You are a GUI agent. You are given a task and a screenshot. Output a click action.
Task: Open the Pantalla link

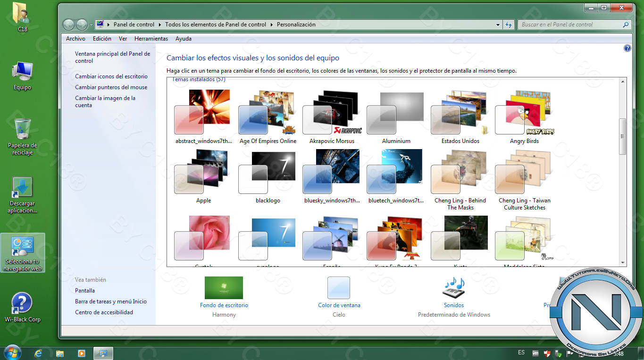click(85, 291)
